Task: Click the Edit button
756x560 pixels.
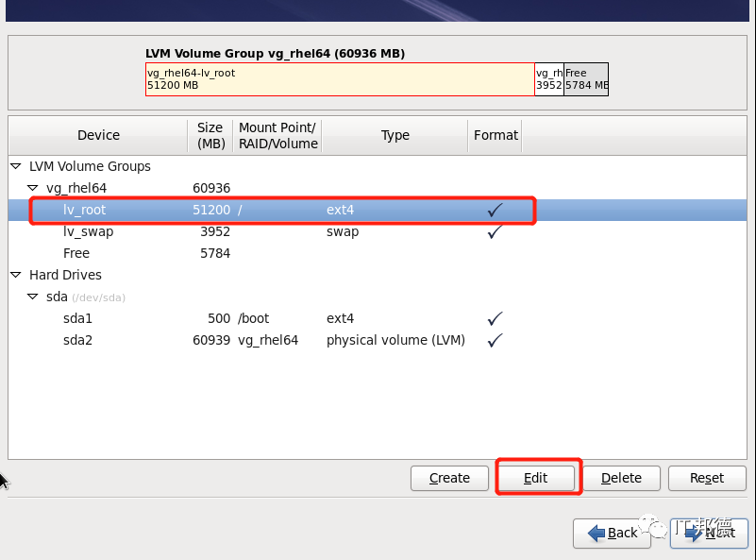Action: pos(536,478)
